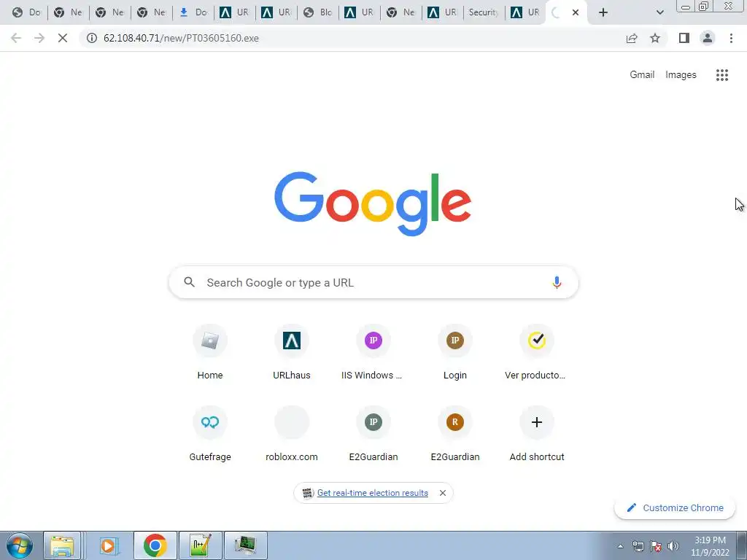The width and height of the screenshot is (747, 560).
Task: Open E2Guardian shortcut with orange R icon
Action: point(455,434)
